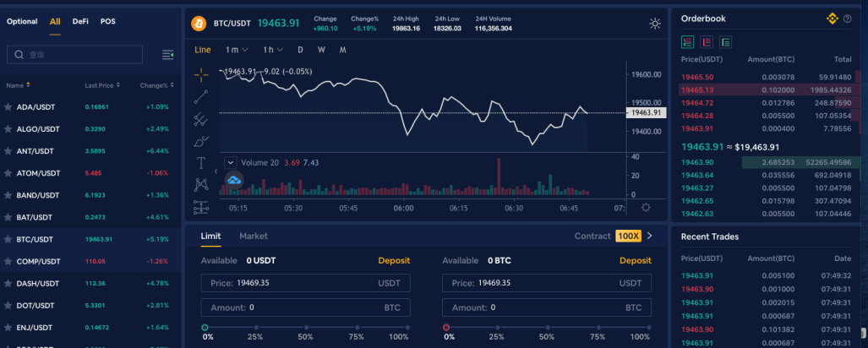Show bids-only orderbook view

click(x=725, y=41)
